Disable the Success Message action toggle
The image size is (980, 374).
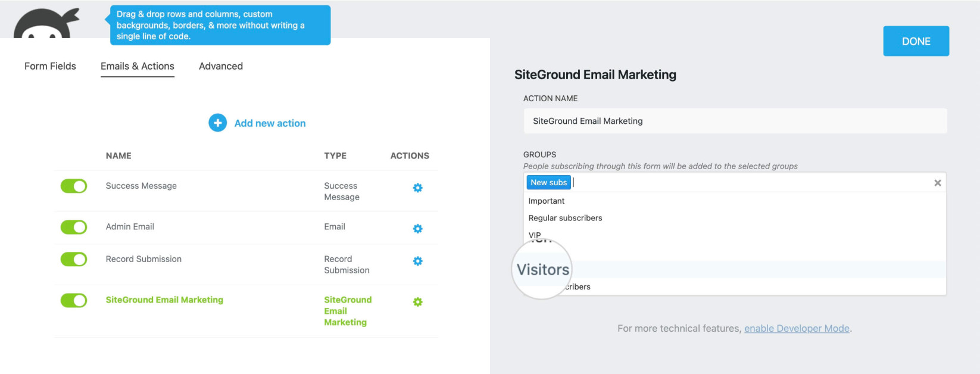coord(74,186)
